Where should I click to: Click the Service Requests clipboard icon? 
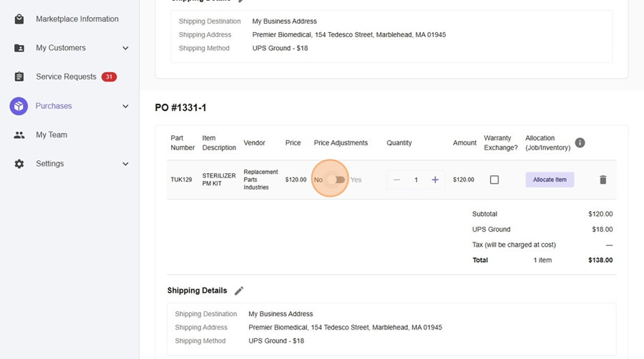pyautogui.click(x=19, y=77)
